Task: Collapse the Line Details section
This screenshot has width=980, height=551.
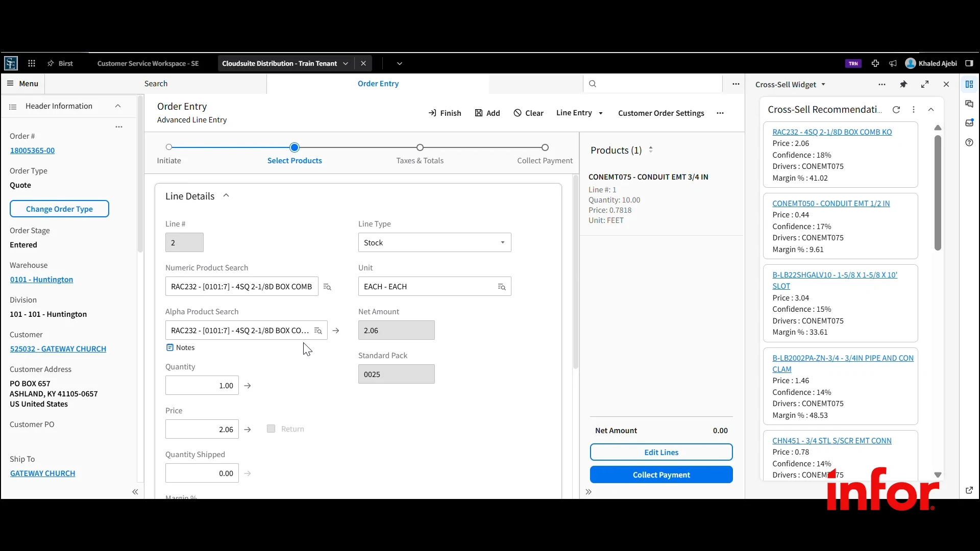Action: coord(226,196)
